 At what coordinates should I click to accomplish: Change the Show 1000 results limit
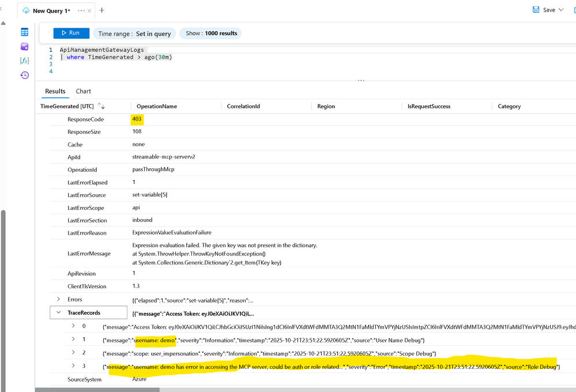[x=211, y=33]
